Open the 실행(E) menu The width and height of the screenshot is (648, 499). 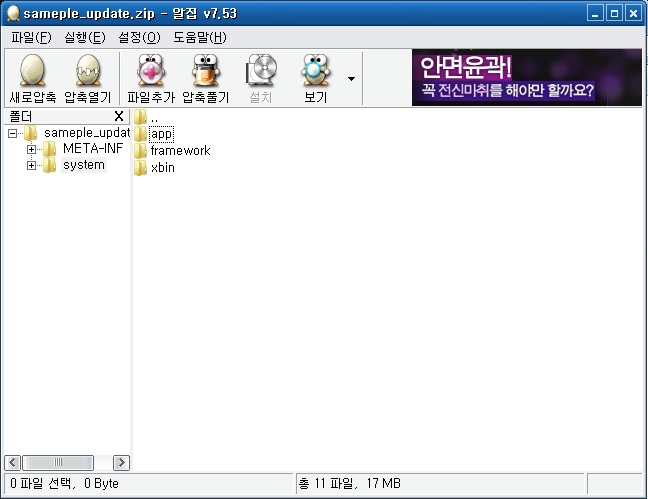click(84, 37)
